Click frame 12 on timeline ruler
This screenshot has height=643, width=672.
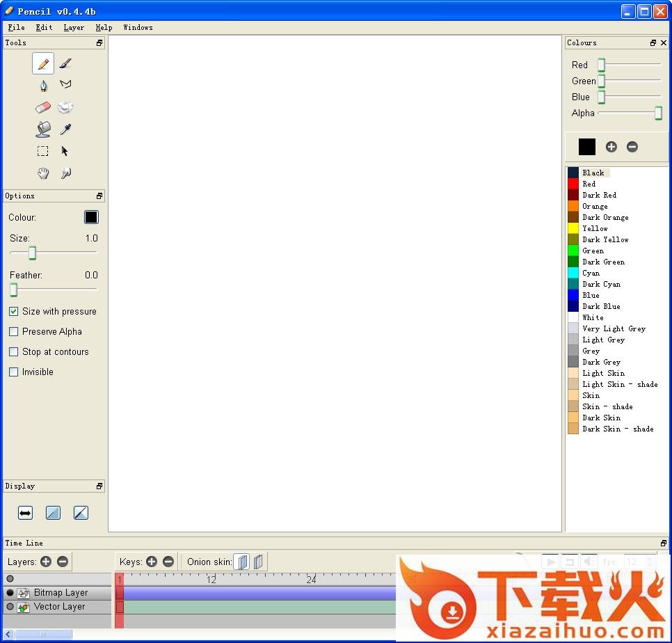click(x=211, y=580)
